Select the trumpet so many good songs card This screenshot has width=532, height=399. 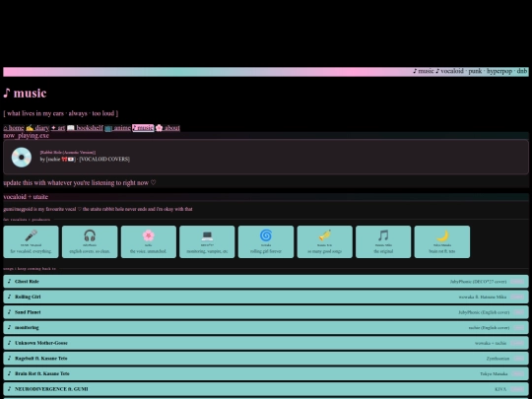(x=325, y=242)
